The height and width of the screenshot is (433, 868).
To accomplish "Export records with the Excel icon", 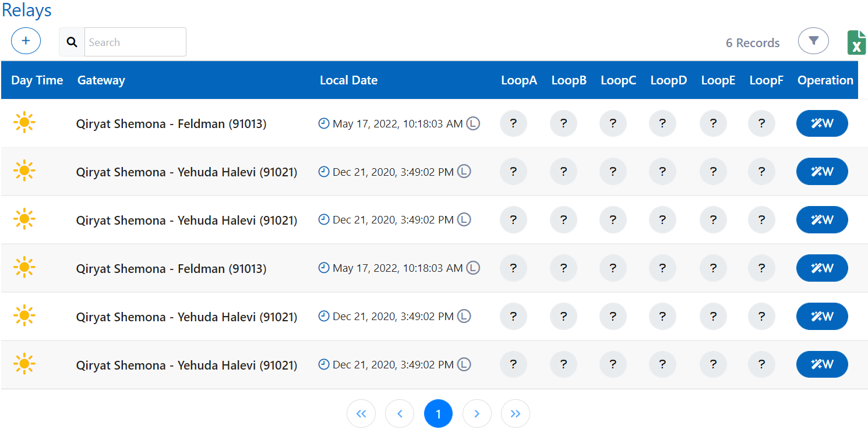I will pos(856,42).
